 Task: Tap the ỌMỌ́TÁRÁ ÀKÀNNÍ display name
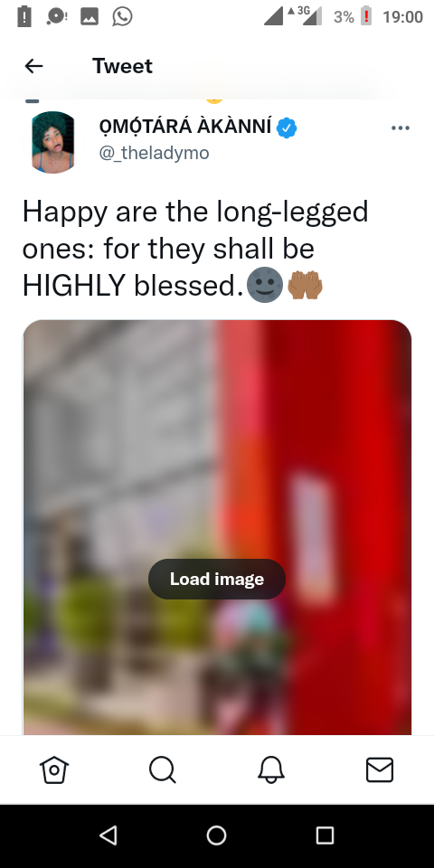tap(185, 127)
